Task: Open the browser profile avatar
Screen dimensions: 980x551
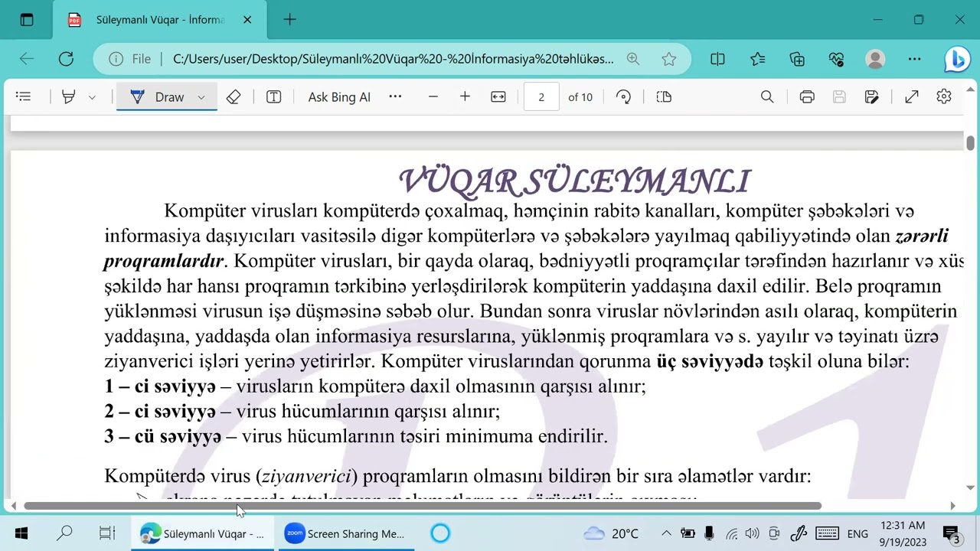Action: tap(875, 59)
